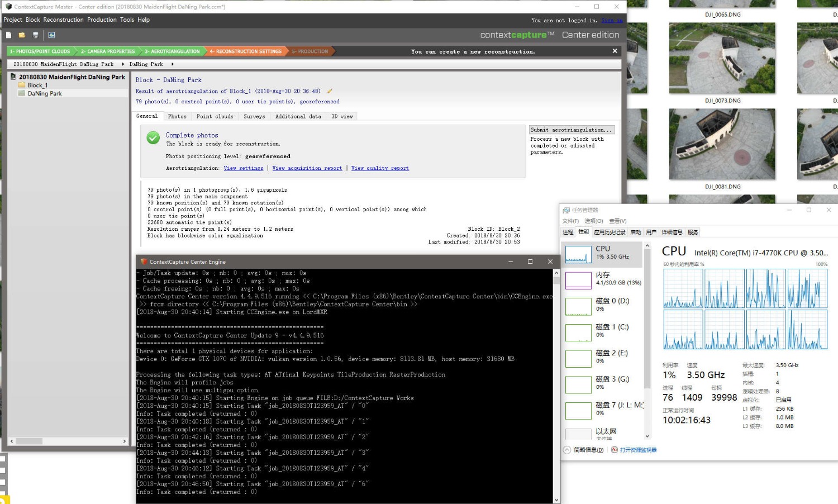Select Block_1 in the project tree
This screenshot has width=838, height=504.
37,85
